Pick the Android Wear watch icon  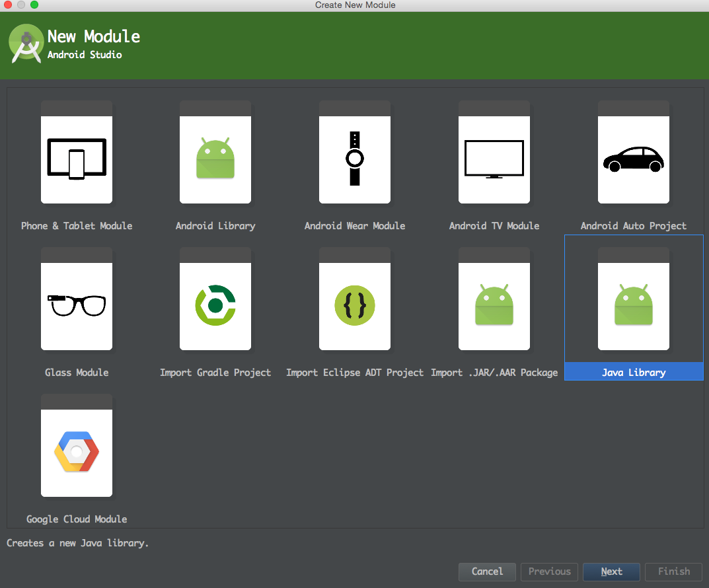(x=355, y=159)
